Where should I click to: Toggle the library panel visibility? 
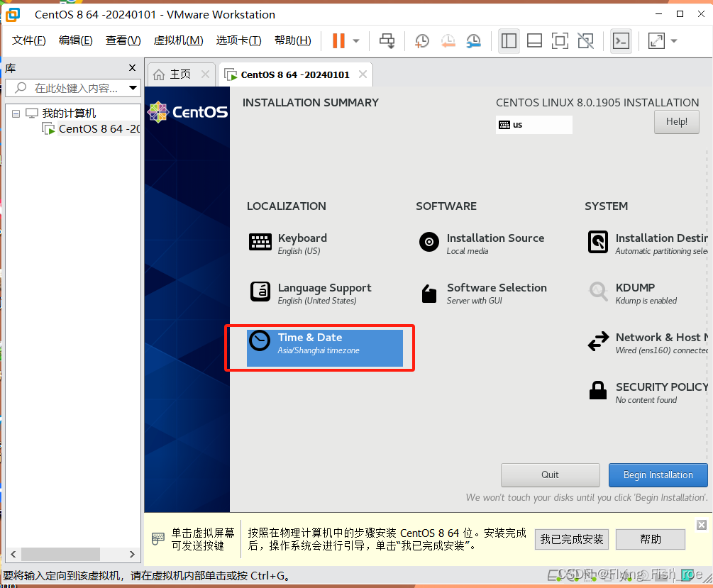point(509,40)
